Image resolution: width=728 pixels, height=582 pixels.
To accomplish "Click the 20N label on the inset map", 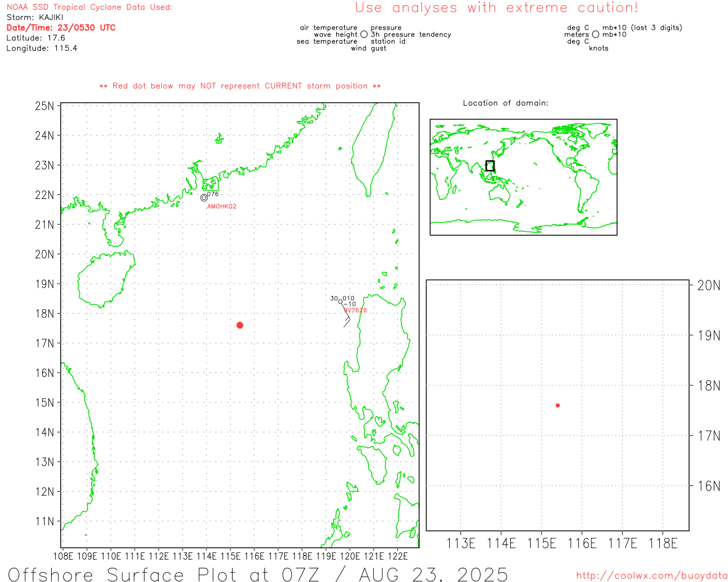I will [709, 285].
